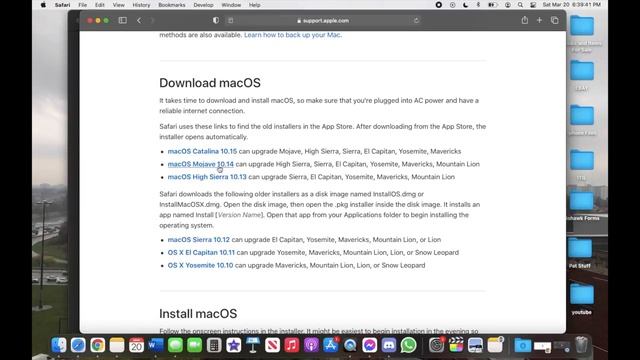Screen dimensions: 640x360
Task: Show Safari tab overview
Action: [x=554, y=20]
